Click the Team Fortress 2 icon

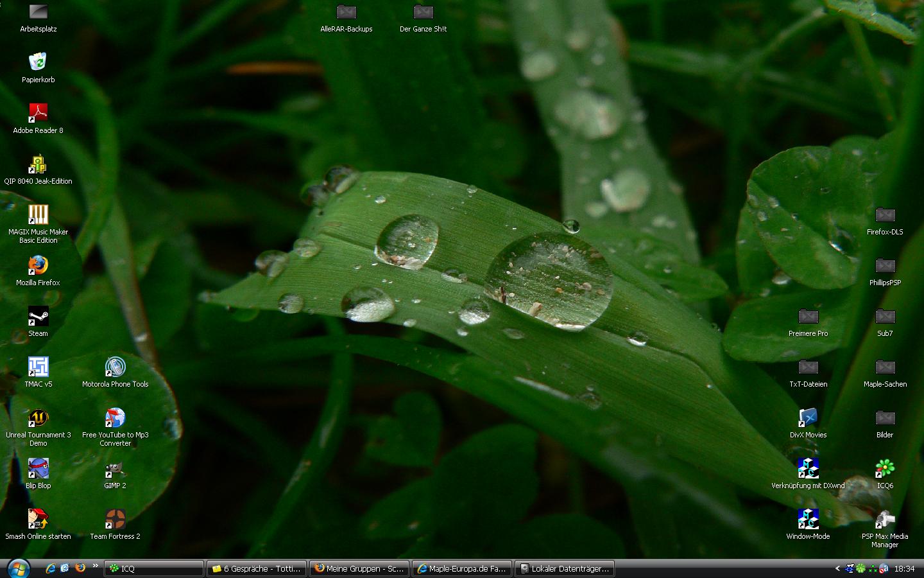click(115, 519)
